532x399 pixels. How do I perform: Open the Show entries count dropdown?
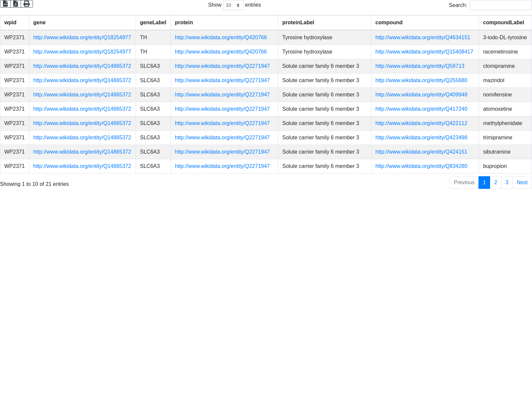tap(233, 5)
